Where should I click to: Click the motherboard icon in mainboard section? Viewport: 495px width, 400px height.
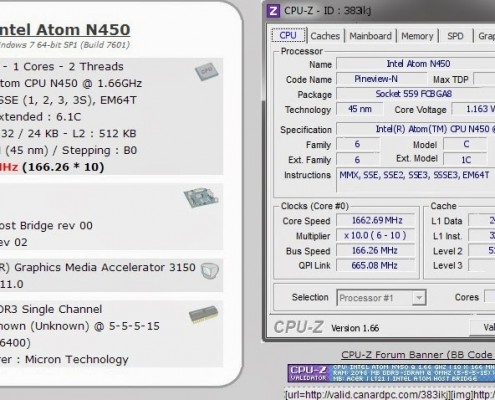[x=201, y=197]
